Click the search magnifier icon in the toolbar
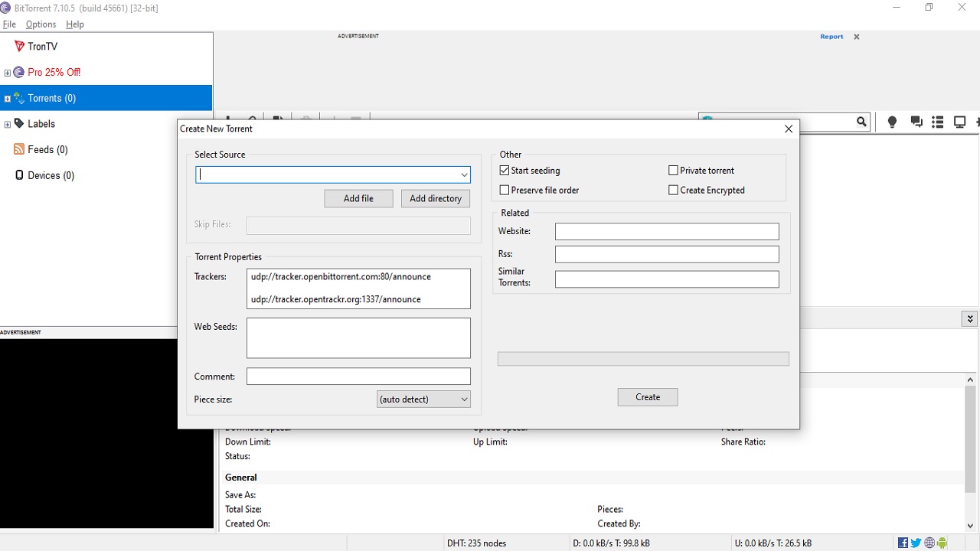Viewport: 980px width, 551px height. click(861, 122)
